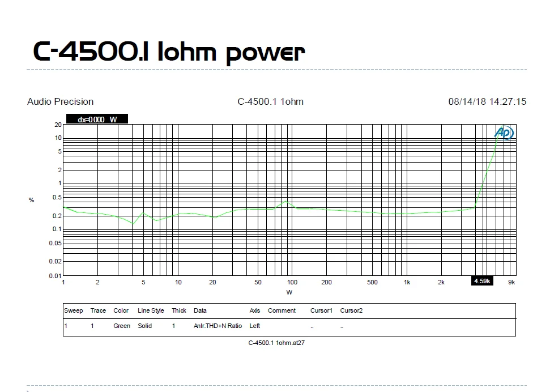Click the 50 label on the X axis
The width and height of the screenshot is (550, 392).
pyautogui.click(x=258, y=282)
